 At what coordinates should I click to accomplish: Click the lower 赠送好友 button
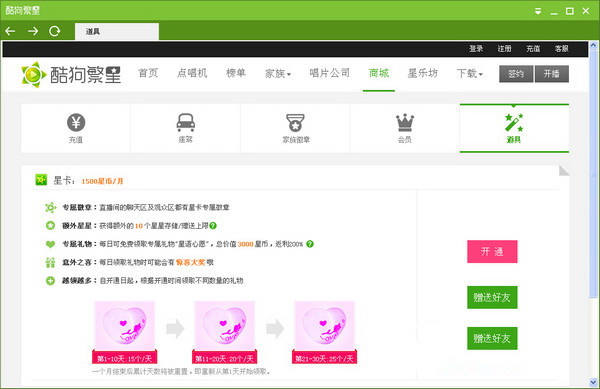(x=492, y=338)
